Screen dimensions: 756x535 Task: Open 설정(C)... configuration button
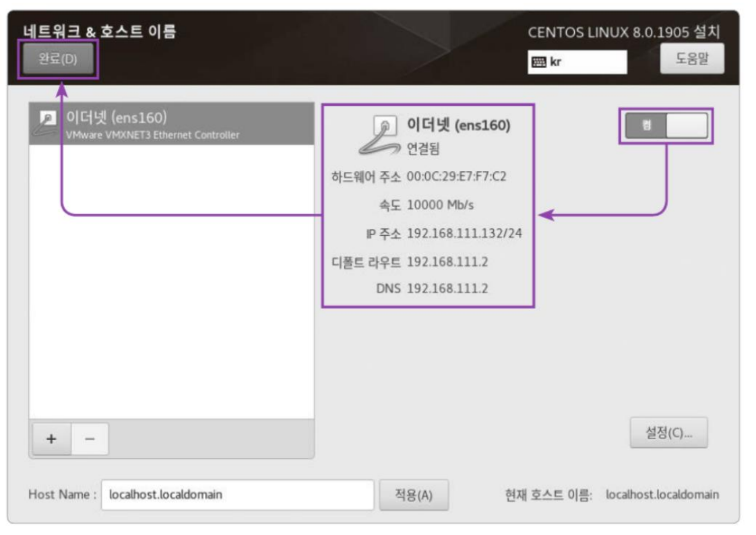click(x=668, y=433)
